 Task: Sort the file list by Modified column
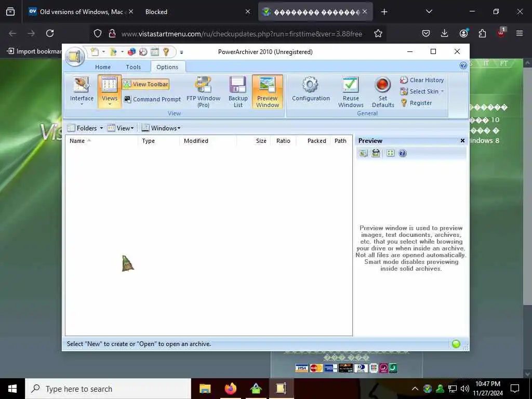pos(208,141)
